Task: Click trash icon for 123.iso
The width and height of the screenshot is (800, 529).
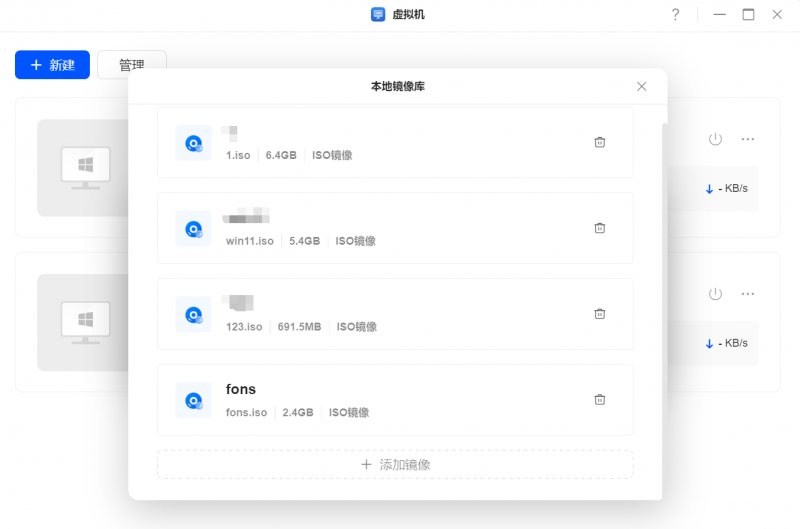Action: pyautogui.click(x=600, y=314)
